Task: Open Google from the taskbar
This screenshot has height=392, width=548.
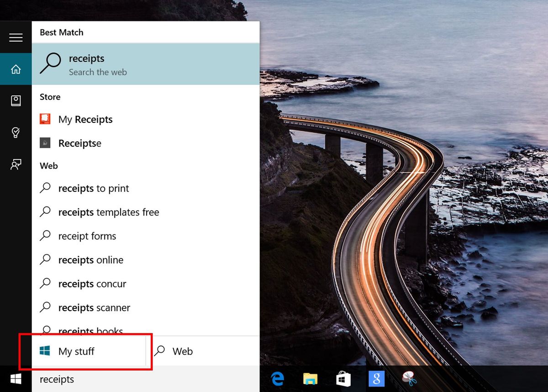Action: click(375, 379)
